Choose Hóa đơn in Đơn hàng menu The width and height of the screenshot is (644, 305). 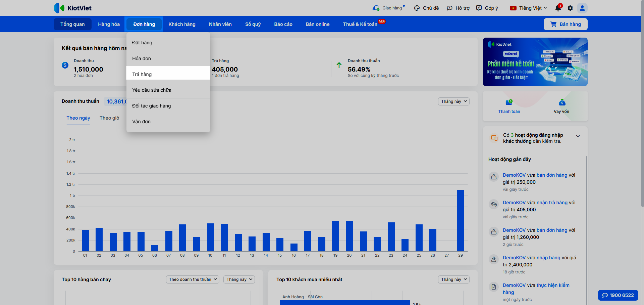pos(142,58)
